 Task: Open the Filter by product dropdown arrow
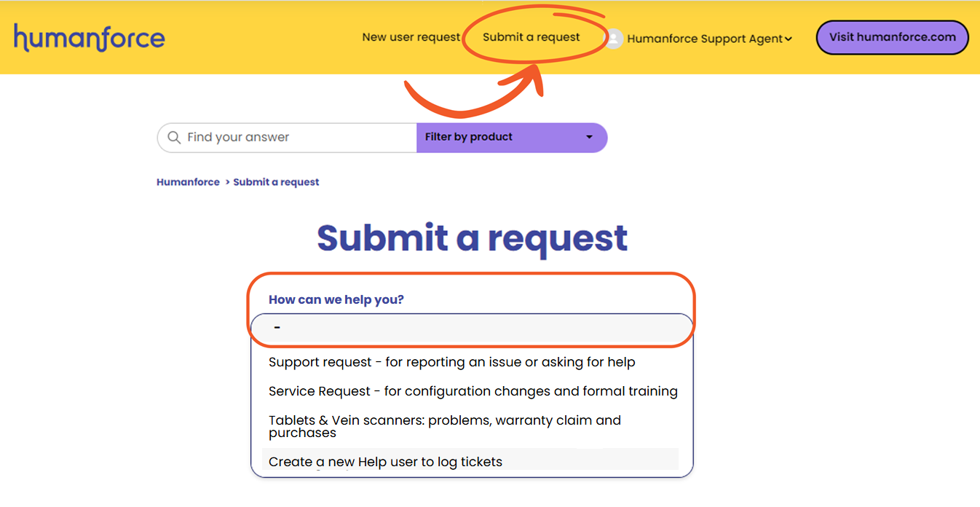click(x=589, y=138)
